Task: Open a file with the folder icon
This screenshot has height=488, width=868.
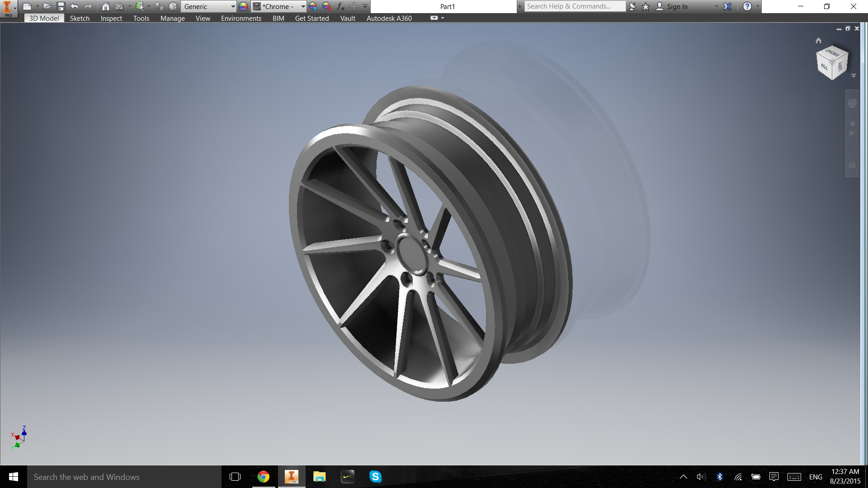Action: tap(47, 6)
